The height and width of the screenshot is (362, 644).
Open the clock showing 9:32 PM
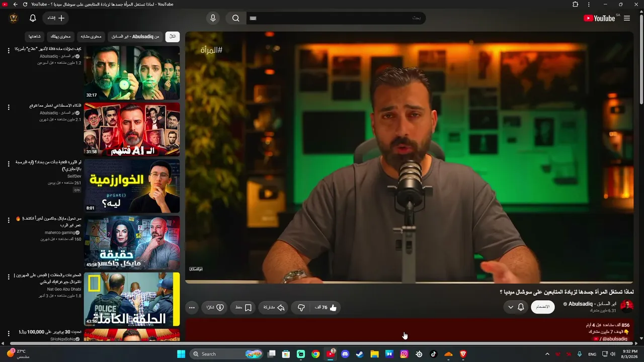pyautogui.click(x=630, y=354)
